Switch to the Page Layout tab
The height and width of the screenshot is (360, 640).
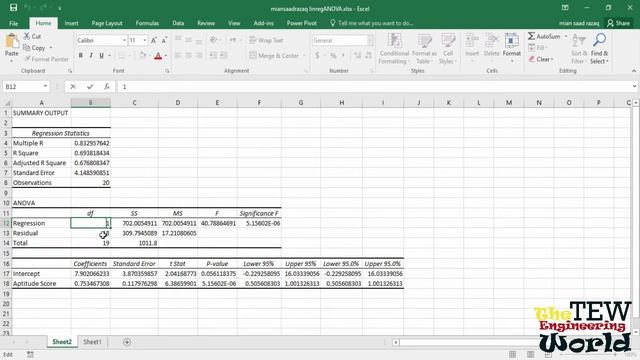pyautogui.click(x=107, y=23)
